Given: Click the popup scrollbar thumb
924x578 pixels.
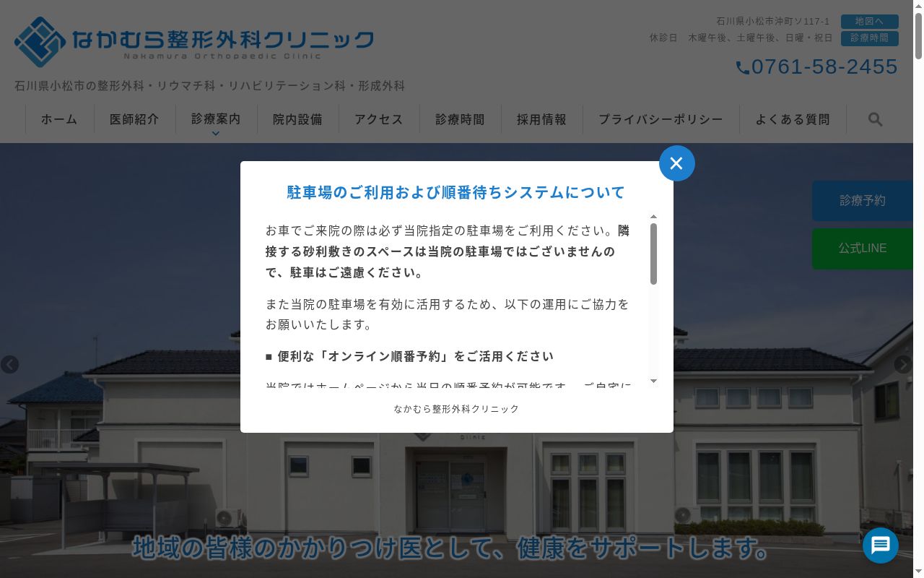Looking at the screenshot, I should (x=653, y=254).
